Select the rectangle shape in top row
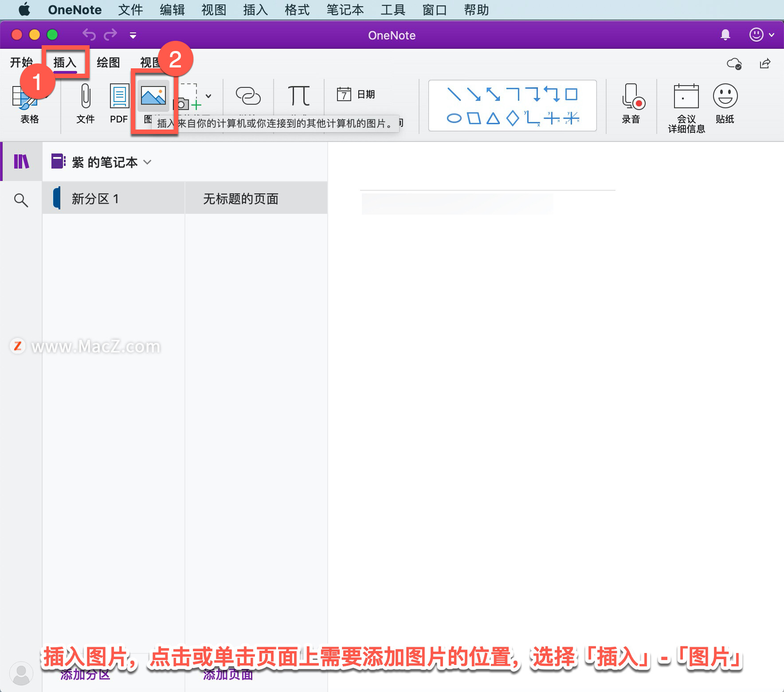Viewport: 784px width, 692px height. pos(571,94)
